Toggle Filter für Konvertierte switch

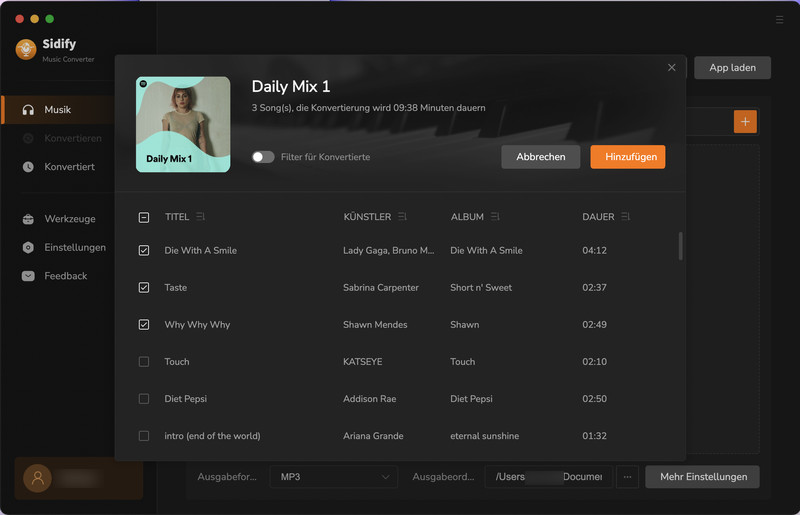(x=263, y=157)
